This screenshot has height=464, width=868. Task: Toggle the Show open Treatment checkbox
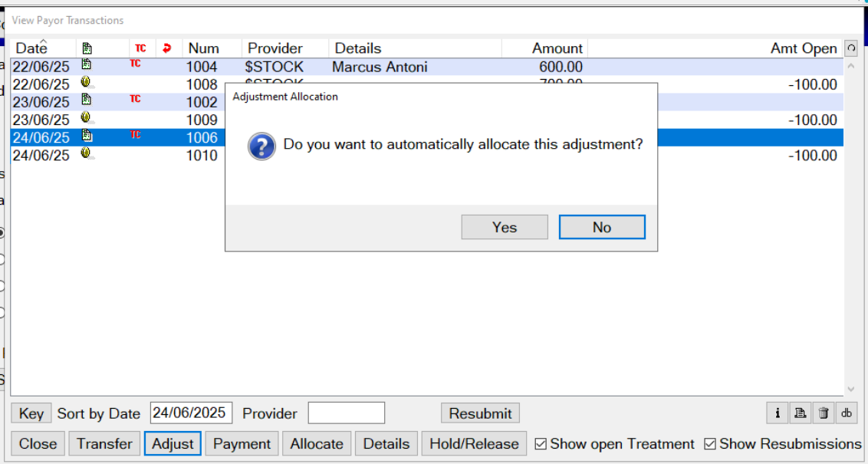click(541, 444)
